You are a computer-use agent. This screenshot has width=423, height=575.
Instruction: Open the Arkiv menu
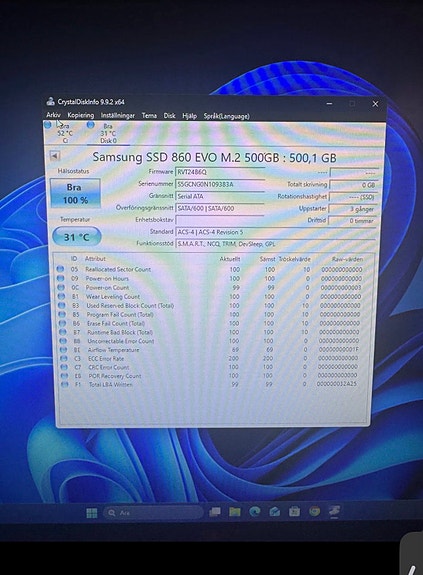[x=53, y=115]
